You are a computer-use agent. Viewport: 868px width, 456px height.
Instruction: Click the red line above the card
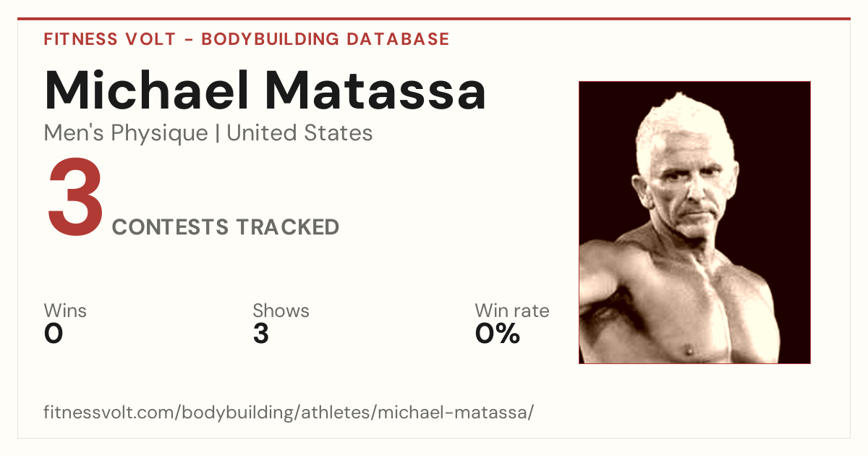(x=434, y=19)
